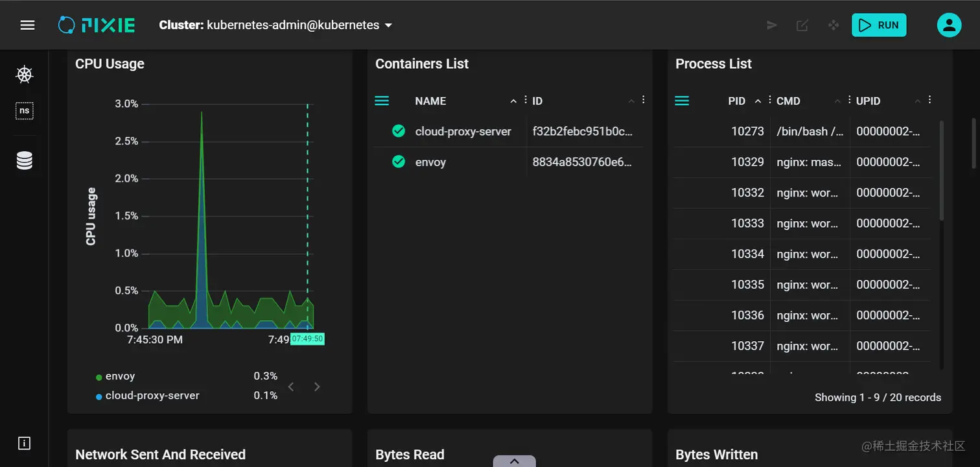Click the nginx: mas... command cell
Screen dimensions: 980x467
(810, 162)
